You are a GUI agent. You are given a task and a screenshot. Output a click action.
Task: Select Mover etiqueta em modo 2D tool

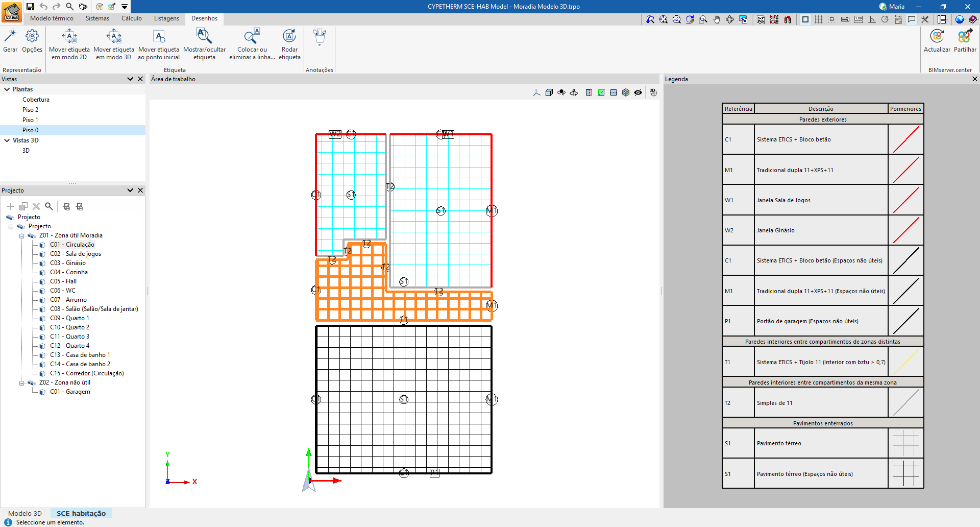[69, 37]
